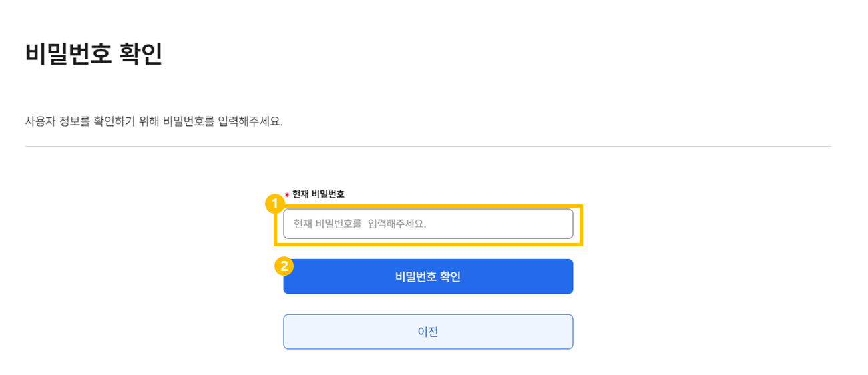Click the placeholder text 현재 비밀번호를 입력해주세요
Viewport: 868px width, 375px height.
[x=360, y=224]
